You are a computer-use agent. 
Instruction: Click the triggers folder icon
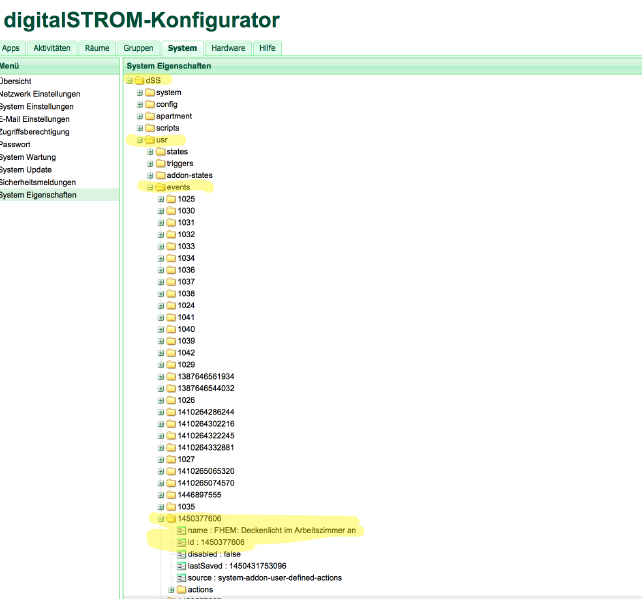[160, 163]
